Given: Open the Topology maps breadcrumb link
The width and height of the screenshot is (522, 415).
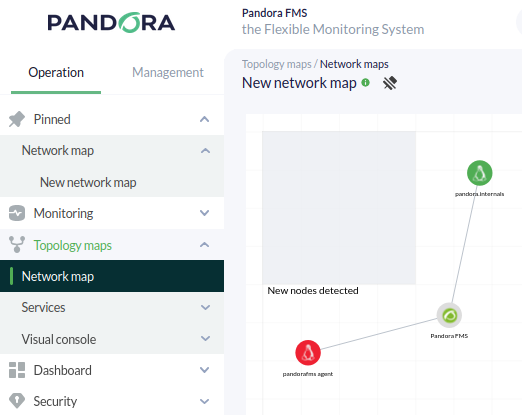Looking at the screenshot, I should click(276, 64).
